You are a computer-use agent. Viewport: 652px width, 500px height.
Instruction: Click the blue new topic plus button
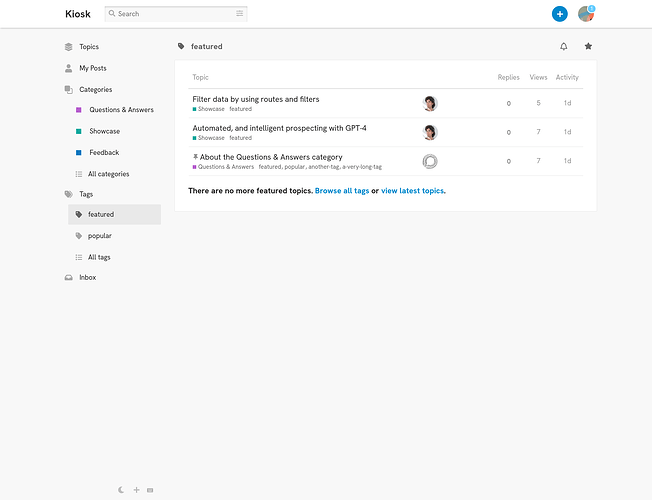[560, 14]
